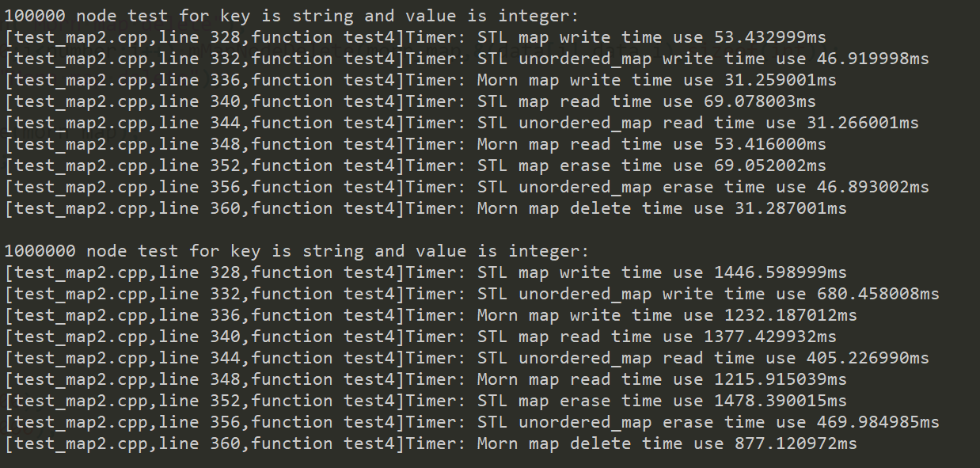The image size is (980, 468).
Task: Click the unordered_map erase 469.984985ms line
Action: pyautogui.click(x=472, y=422)
